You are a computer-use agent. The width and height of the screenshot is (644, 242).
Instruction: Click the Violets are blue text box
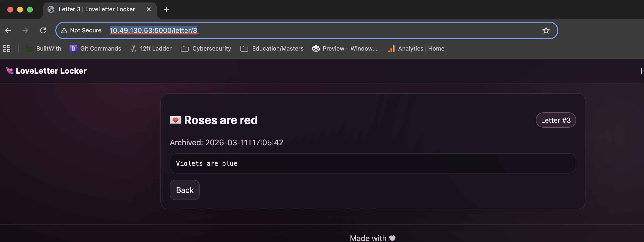[372, 163]
